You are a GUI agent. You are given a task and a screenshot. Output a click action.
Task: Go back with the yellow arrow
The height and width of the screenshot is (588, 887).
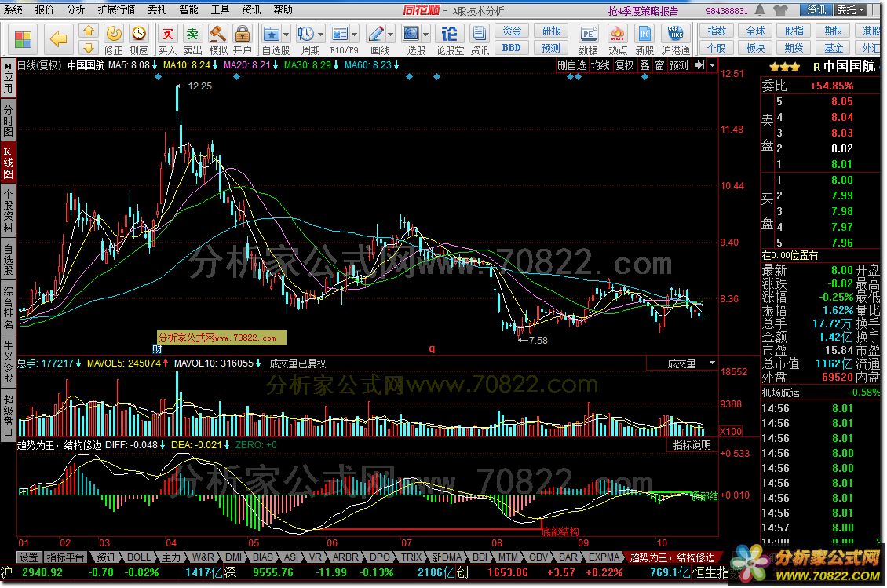pos(58,39)
